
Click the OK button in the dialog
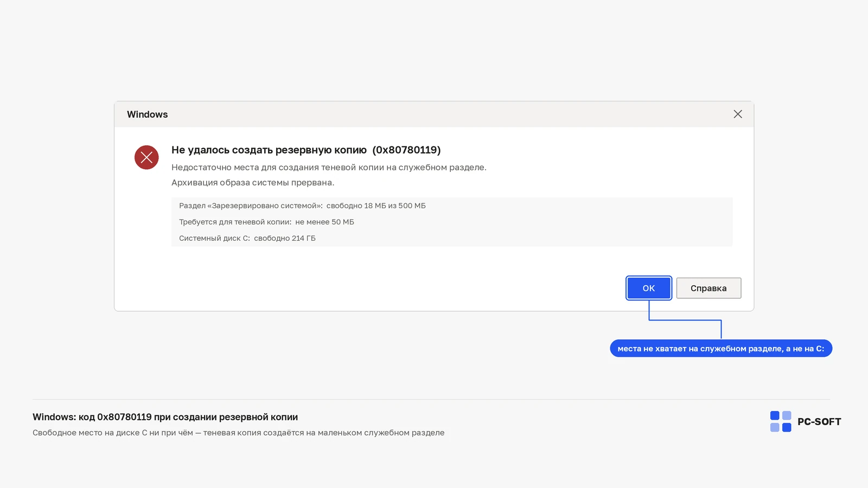(649, 288)
